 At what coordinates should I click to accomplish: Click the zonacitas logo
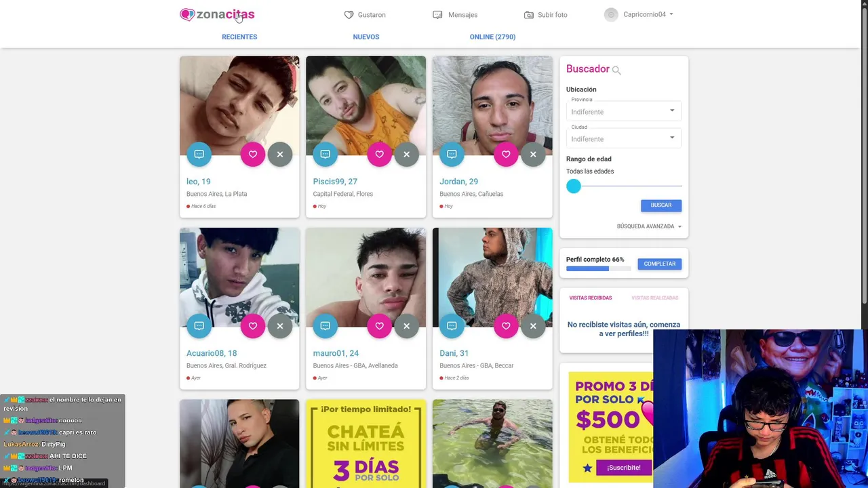(x=217, y=14)
